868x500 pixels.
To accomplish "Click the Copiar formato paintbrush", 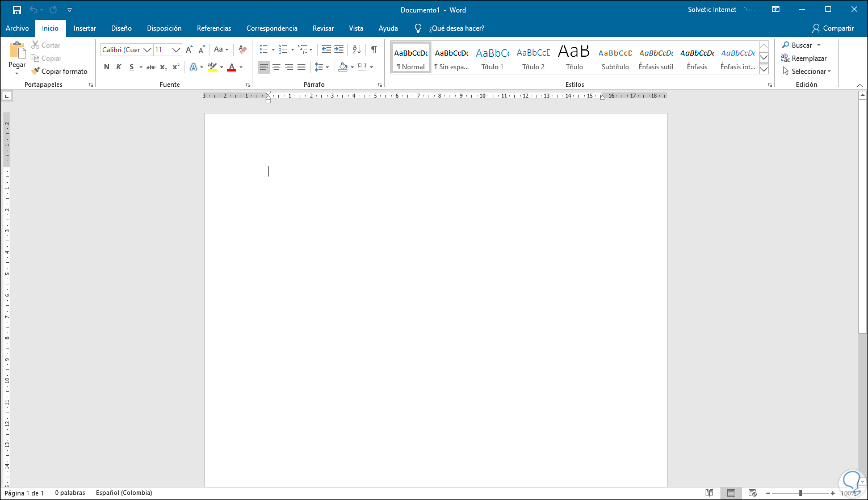I will point(60,72).
